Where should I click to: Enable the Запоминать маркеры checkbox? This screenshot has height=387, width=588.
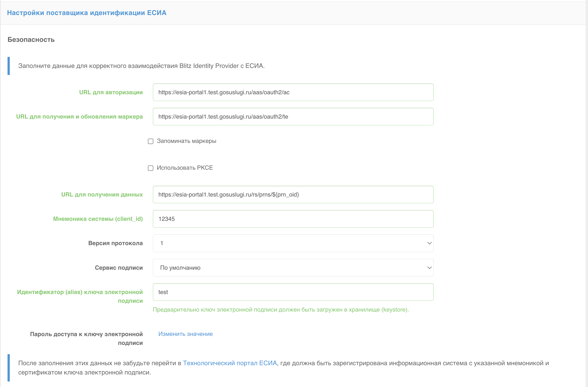[x=150, y=141]
